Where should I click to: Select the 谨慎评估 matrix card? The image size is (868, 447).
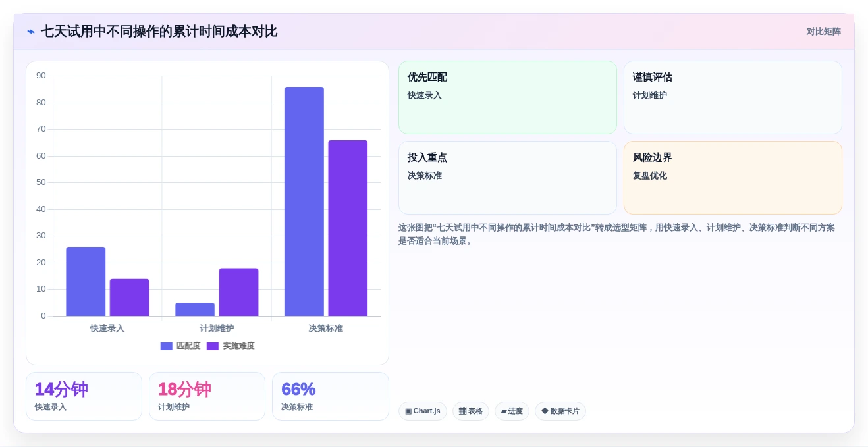(x=733, y=97)
